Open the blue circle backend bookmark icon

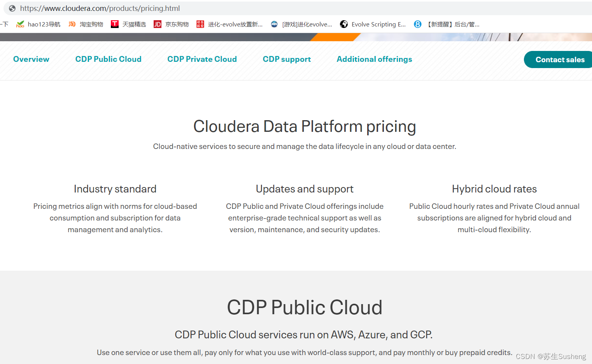tap(418, 24)
